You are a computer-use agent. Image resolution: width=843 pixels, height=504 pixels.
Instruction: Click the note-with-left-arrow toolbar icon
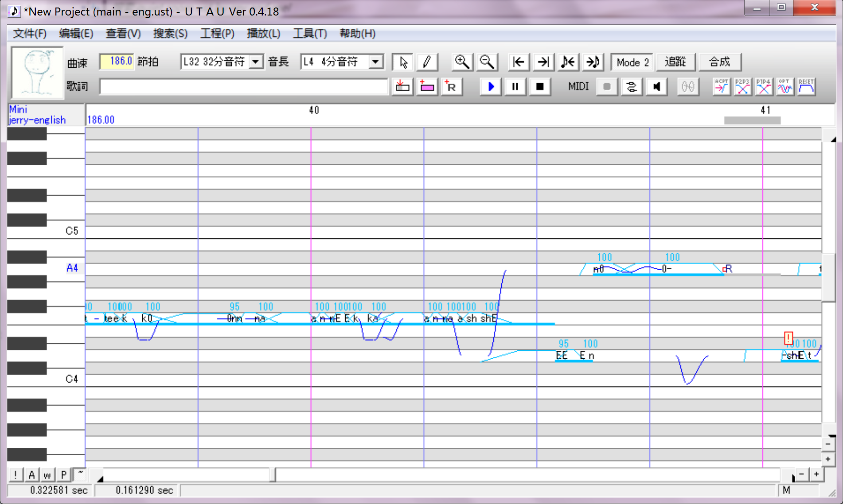(568, 62)
